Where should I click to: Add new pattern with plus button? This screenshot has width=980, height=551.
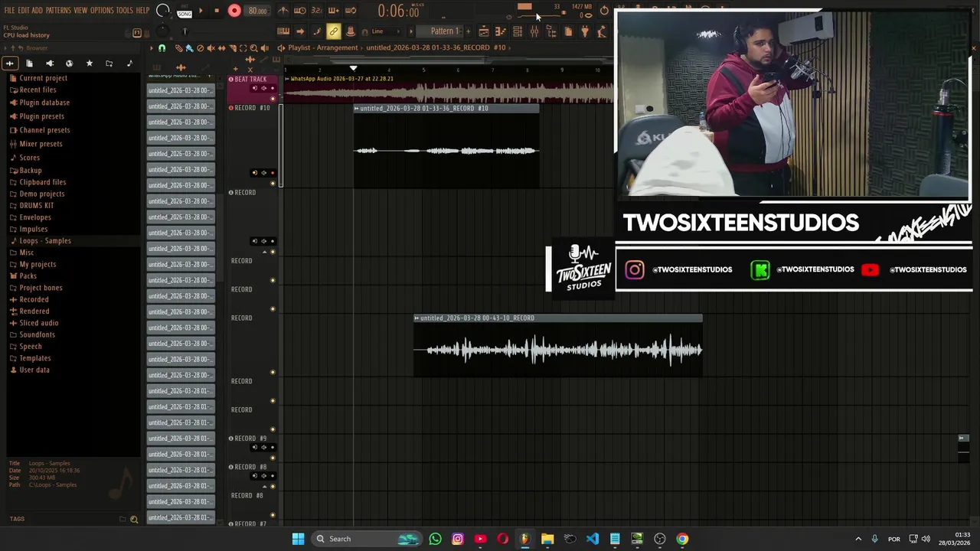(469, 31)
